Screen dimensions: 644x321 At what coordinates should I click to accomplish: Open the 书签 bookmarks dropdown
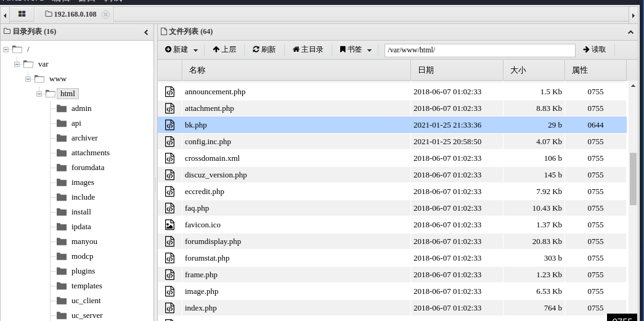[x=355, y=50]
